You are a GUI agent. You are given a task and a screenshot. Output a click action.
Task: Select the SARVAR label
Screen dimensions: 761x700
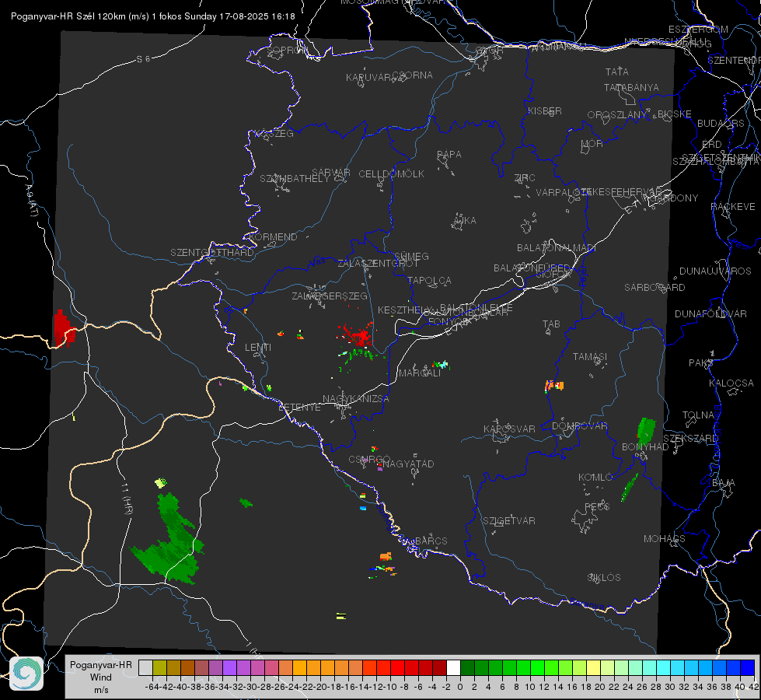point(331,173)
